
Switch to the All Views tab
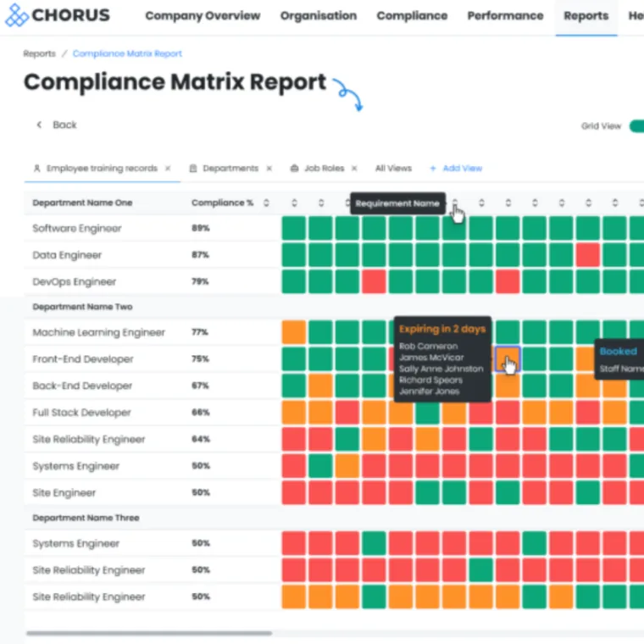(393, 169)
